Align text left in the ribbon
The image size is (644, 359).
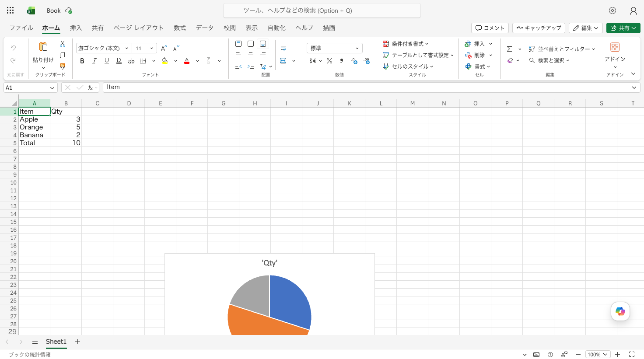pos(238,55)
